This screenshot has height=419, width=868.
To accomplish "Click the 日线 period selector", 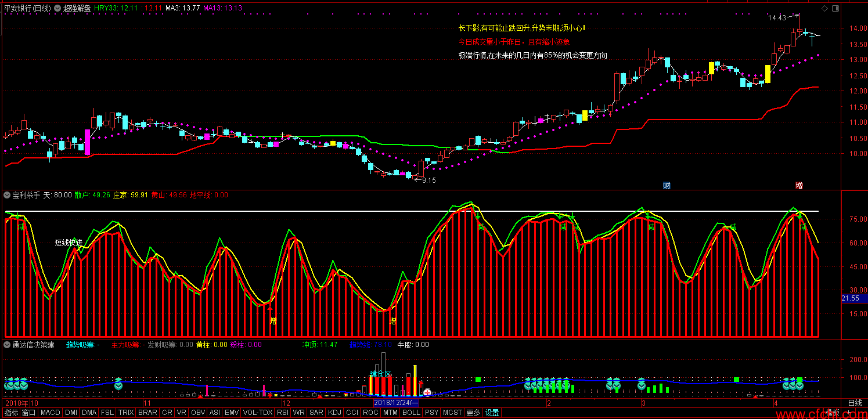I will (x=855, y=403).
